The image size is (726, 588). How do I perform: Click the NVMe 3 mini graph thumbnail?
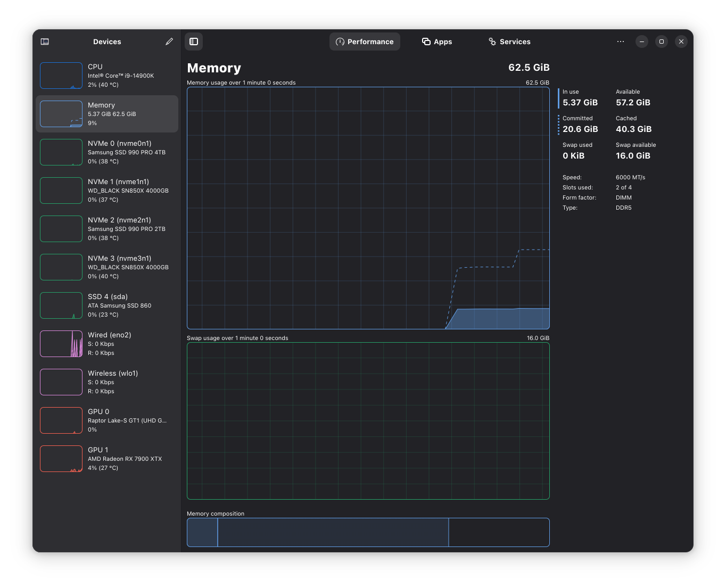(x=61, y=267)
